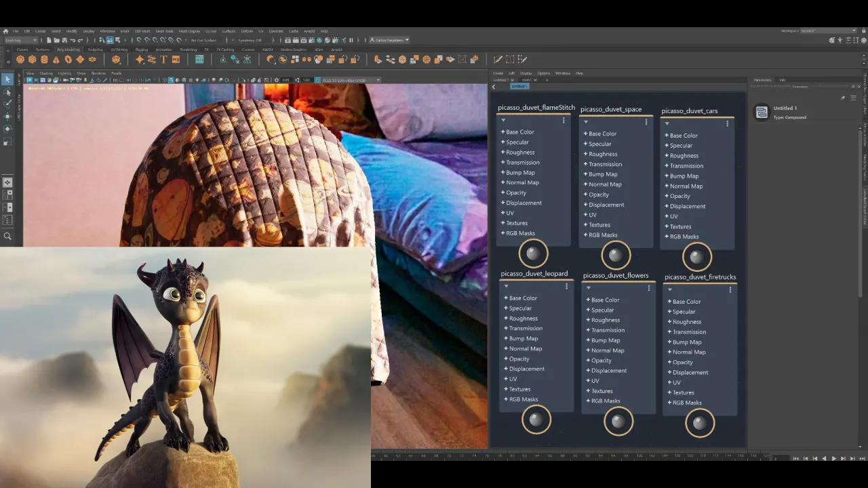868x488 pixels.
Task: Select the arrow Select tool in toolbox
Action: [7, 79]
